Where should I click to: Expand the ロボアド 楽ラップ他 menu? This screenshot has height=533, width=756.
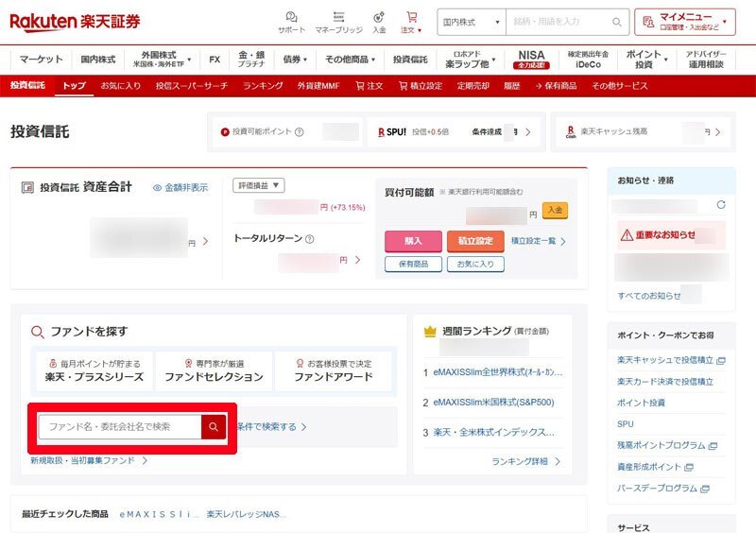point(470,60)
